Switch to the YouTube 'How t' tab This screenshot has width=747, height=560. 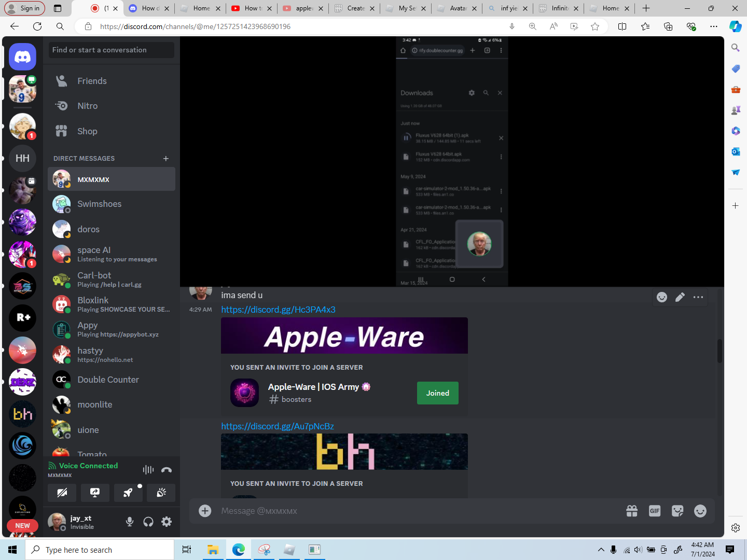(252, 8)
